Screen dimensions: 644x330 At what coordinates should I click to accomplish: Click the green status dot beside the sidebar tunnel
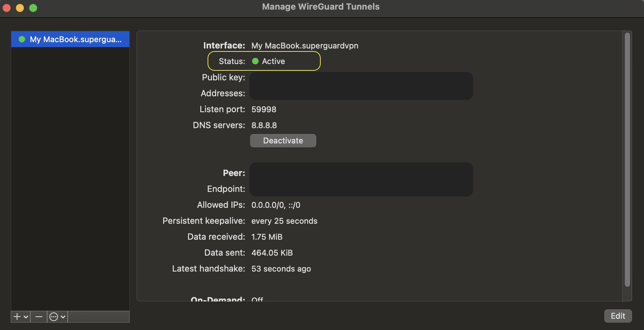tap(22, 39)
